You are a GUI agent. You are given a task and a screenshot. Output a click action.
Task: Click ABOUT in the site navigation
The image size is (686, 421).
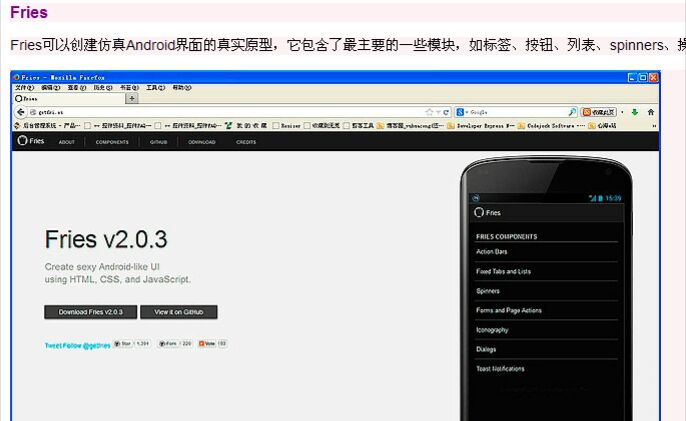66,142
